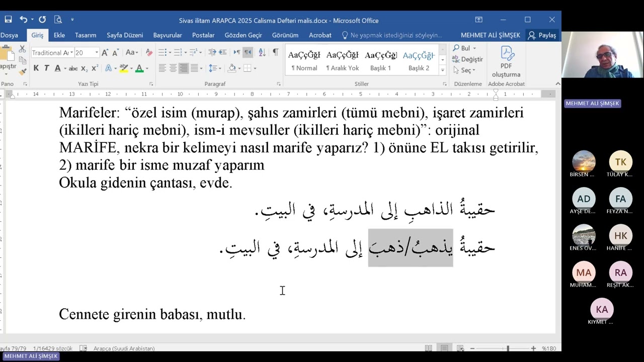
Task: Apply the green font color
Action: click(139, 68)
